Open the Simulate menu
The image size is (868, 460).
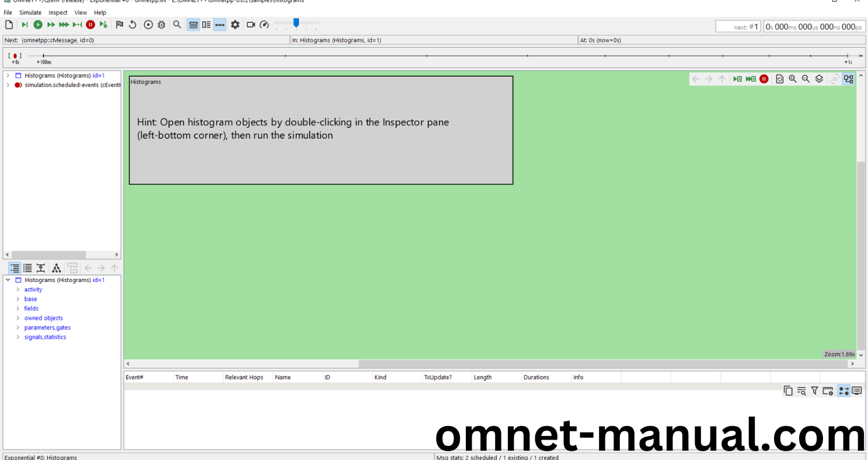click(30, 12)
